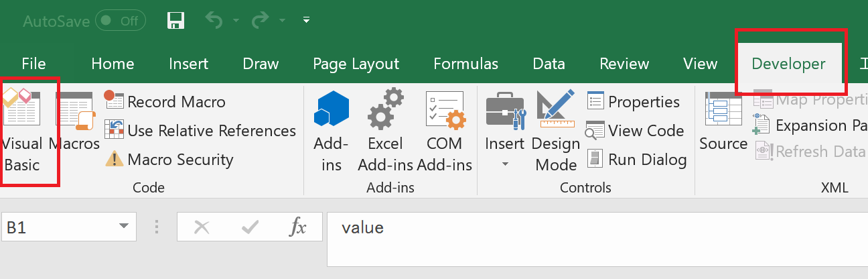Start Record Macro
868x279 pixels.
click(165, 102)
